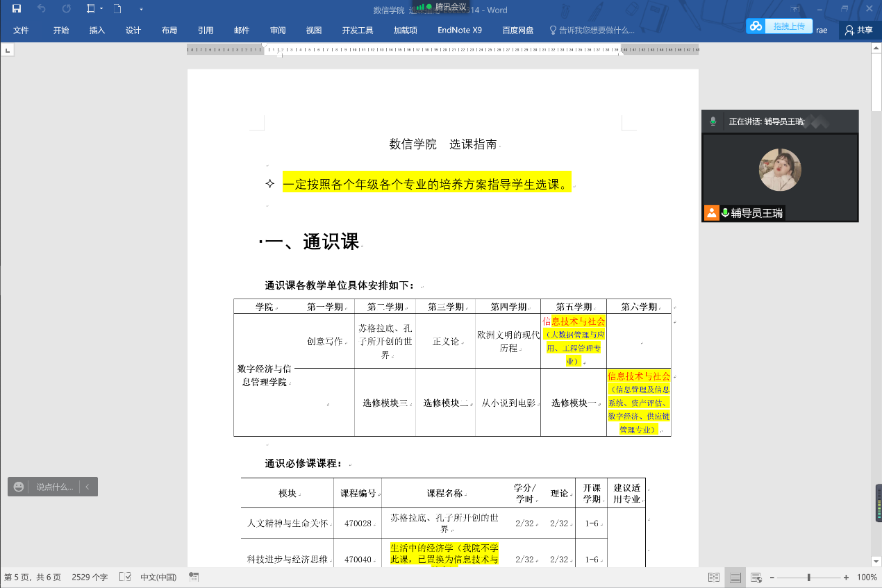Open the 文件 menu
This screenshot has height=588, width=882.
click(x=21, y=31)
